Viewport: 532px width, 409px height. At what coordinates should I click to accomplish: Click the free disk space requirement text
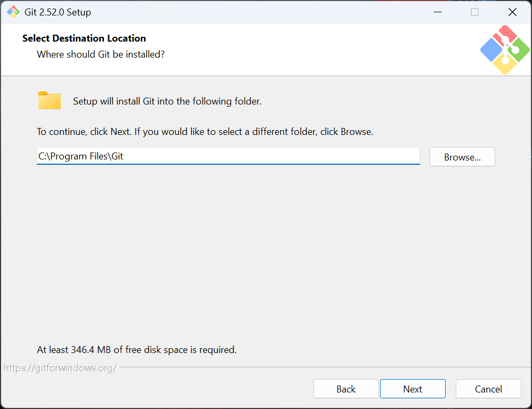pos(136,350)
